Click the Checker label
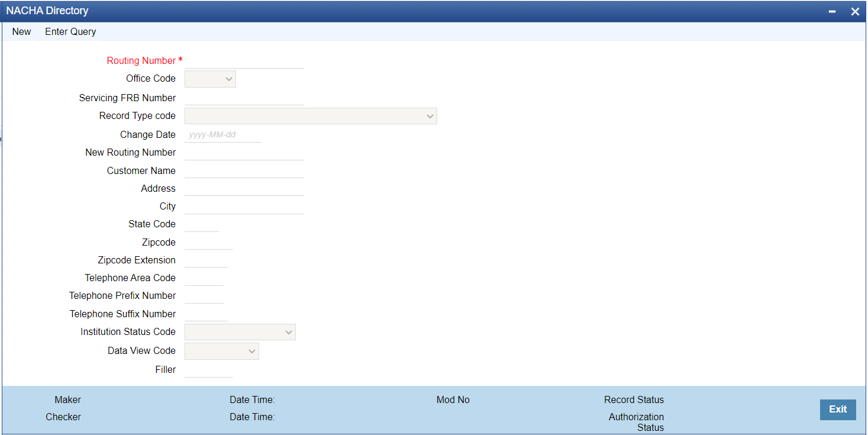Viewport: 868px width, 435px height. click(63, 417)
